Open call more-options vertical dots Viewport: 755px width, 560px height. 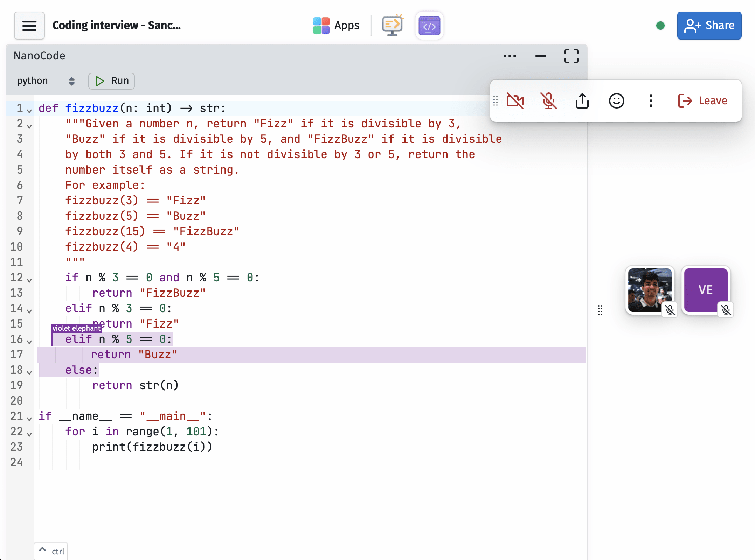point(651,101)
